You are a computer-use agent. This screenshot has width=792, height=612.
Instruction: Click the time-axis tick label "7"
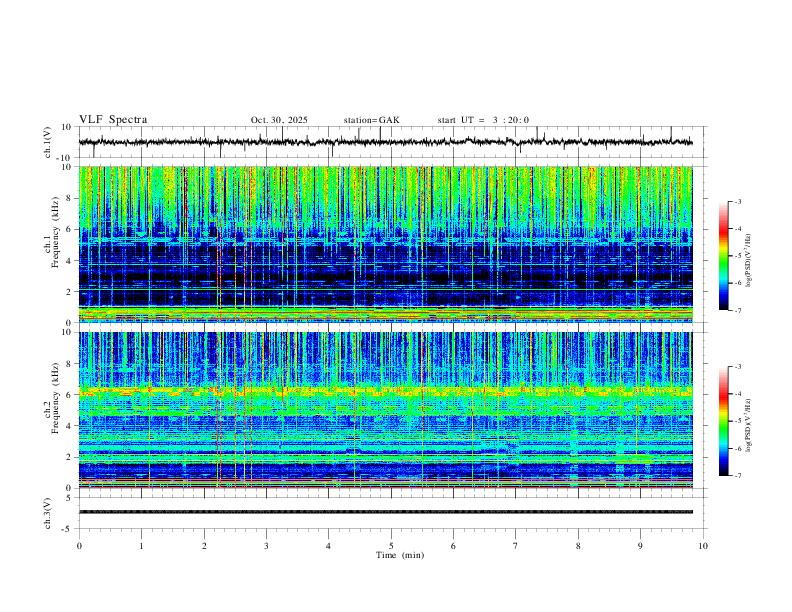tap(516, 546)
